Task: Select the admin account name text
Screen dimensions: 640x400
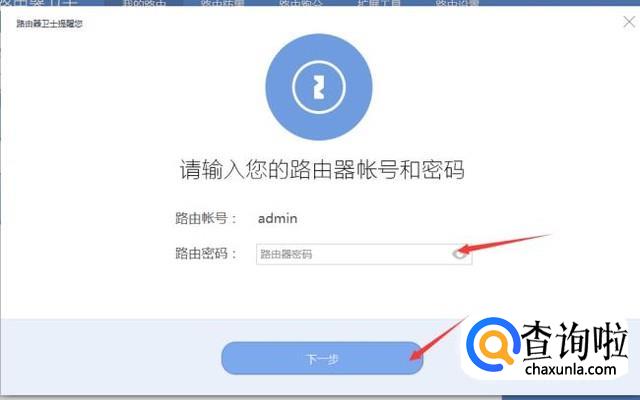Action: [278, 218]
